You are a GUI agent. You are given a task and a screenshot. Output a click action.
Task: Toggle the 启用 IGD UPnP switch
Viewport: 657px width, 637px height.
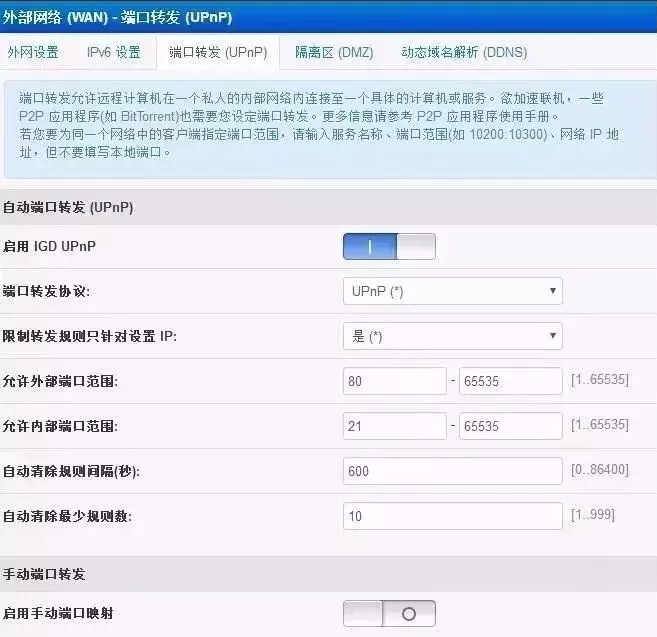(x=389, y=246)
